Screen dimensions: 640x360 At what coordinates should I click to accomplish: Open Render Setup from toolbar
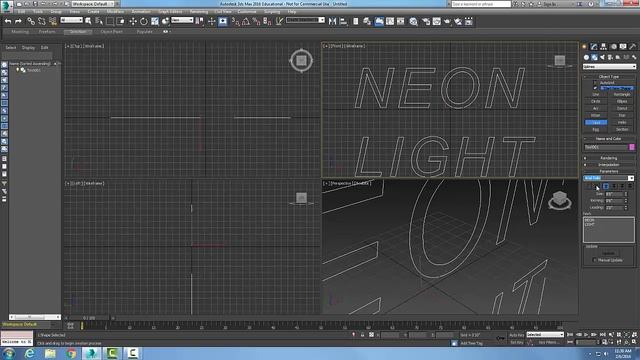coord(426,21)
